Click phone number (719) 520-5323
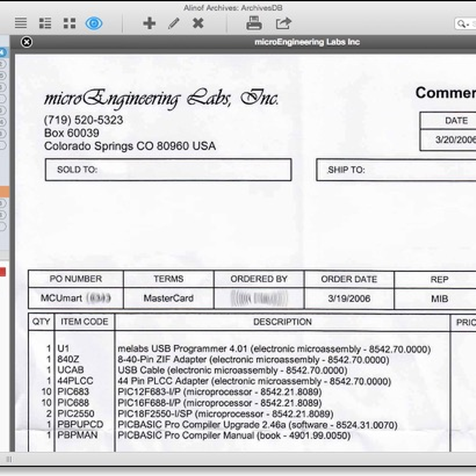 [x=84, y=120]
